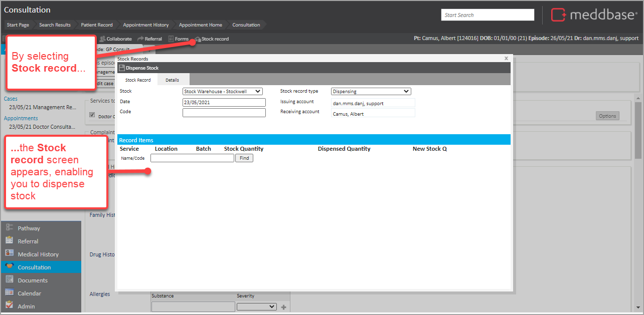Open Referral via its clipboard sidebar icon
The height and width of the screenshot is (315, 644).
(10, 241)
